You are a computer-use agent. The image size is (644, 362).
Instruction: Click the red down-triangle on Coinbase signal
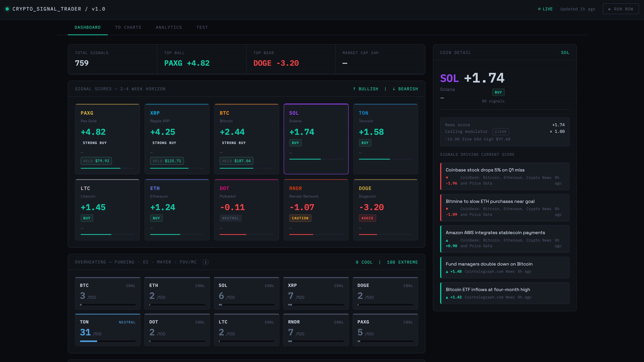[447, 178]
